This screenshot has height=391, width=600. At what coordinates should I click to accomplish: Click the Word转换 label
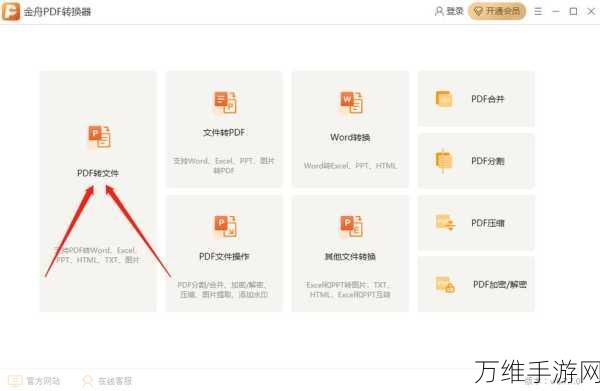350,137
